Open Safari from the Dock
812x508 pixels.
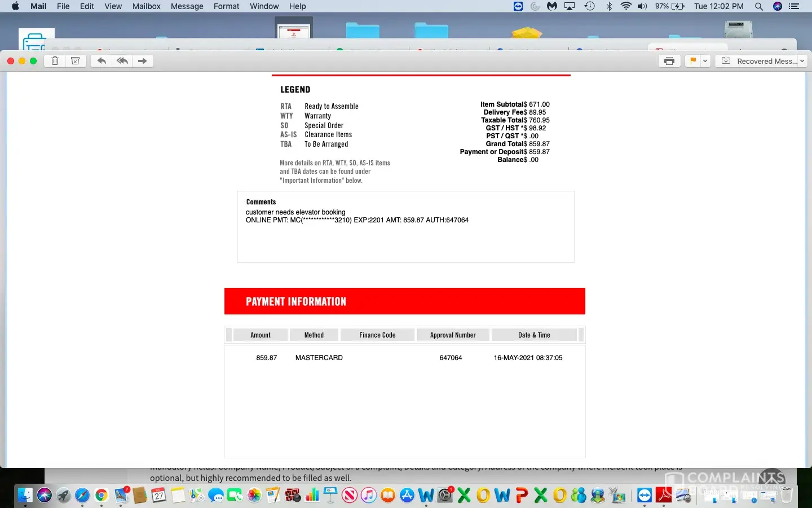coord(82,496)
